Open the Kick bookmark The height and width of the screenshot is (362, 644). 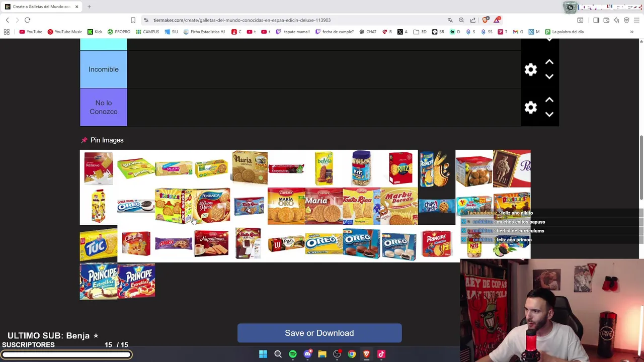point(95,32)
